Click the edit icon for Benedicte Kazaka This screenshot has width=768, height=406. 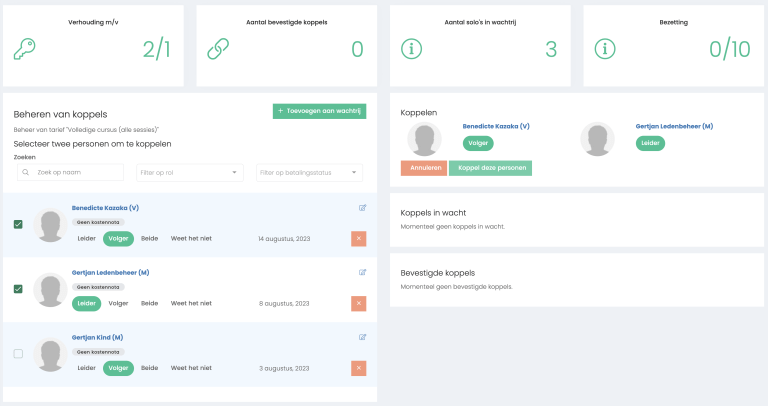(x=362, y=208)
